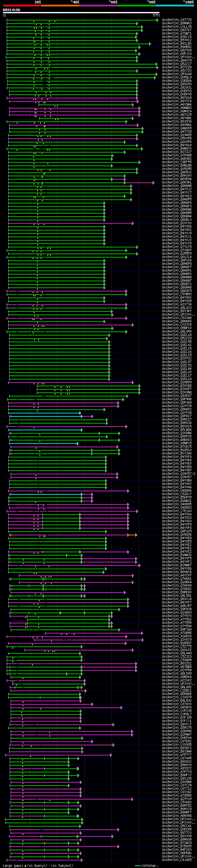Select hit UniRef100_O50055

(x=177, y=139)
